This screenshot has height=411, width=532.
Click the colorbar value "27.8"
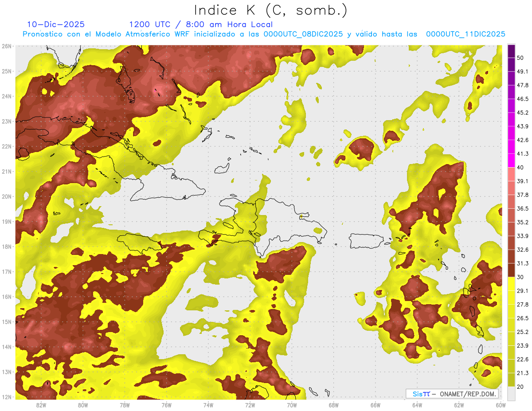coord(523,304)
